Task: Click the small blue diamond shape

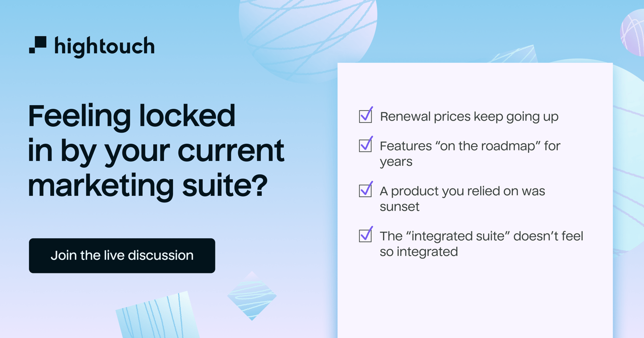Action: tap(252, 296)
